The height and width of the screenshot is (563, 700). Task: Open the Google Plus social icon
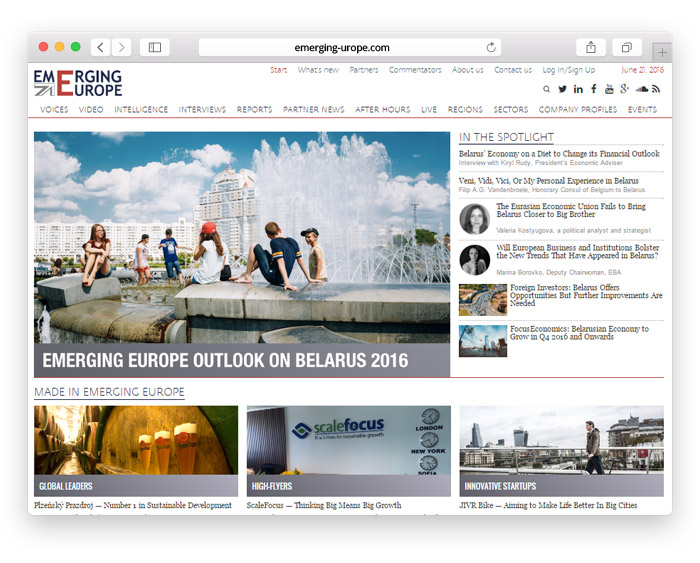tap(624, 89)
